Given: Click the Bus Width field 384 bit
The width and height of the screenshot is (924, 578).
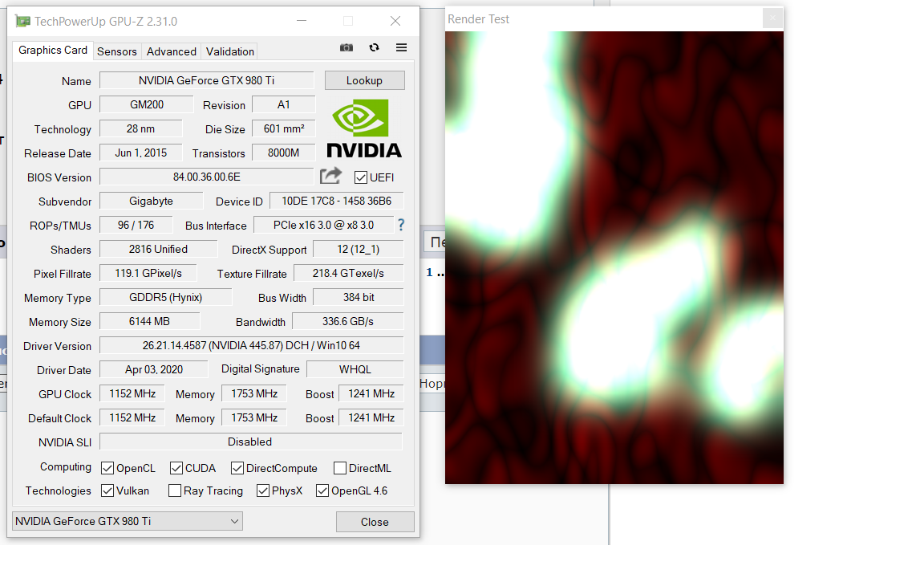Looking at the screenshot, I should 359,298.
